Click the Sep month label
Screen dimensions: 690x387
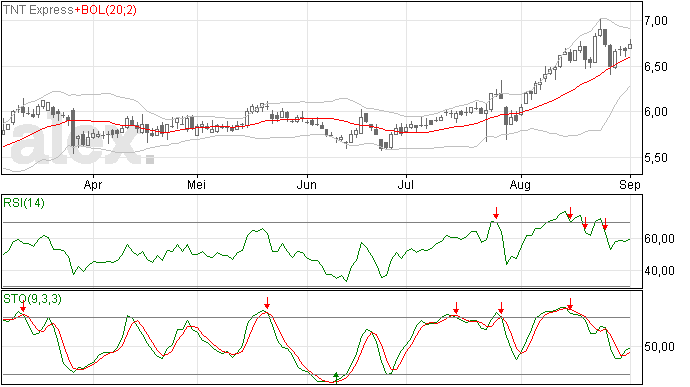pyautogui.click(x=630, y=185)
